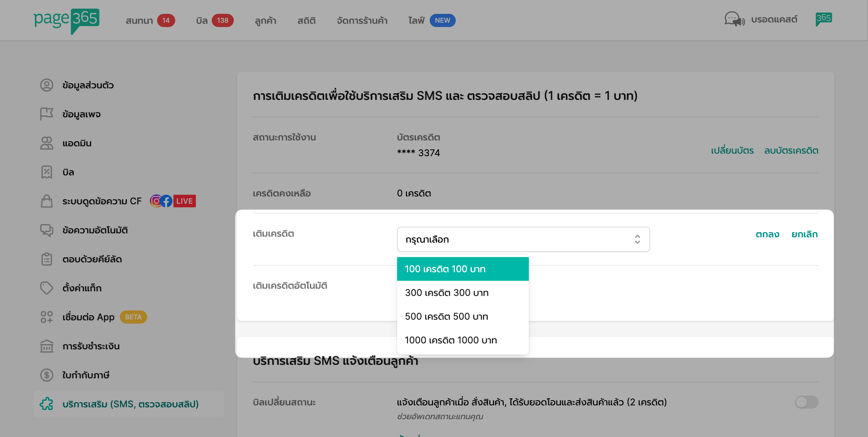Click the ข้อมูลส่วนตัว person icon

[46, 85]
